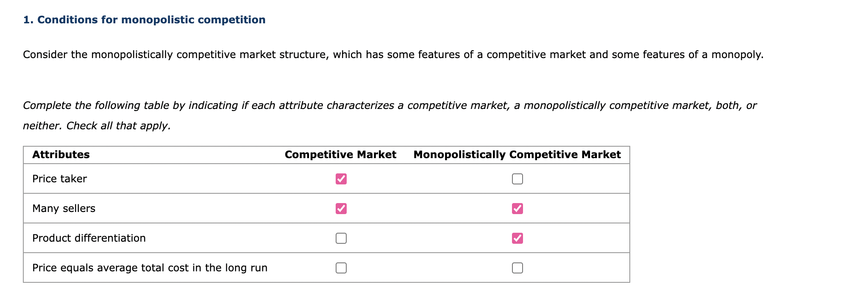Check Price taker under Monopolistically Competitive Market
This screenshot has height=301, width=868.
(x=517, y=179)
